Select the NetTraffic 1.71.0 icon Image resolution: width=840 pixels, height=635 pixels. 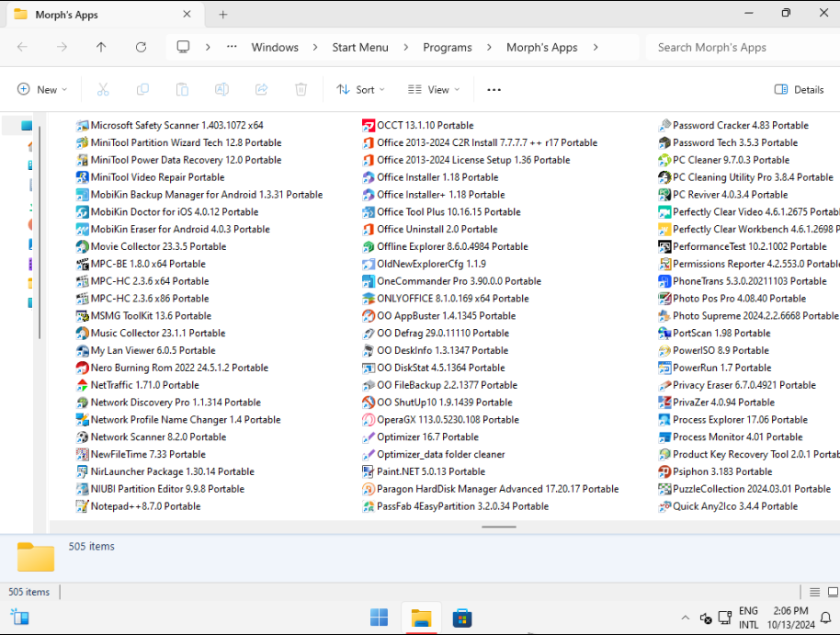[82, 385]
